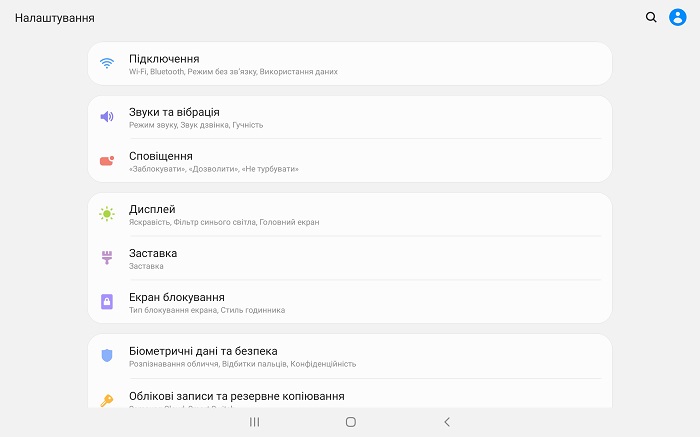Click subtitle 'Режим звуку, Звук дзвінка, Гучність'

pyautogui.click(x=196, y=125)
